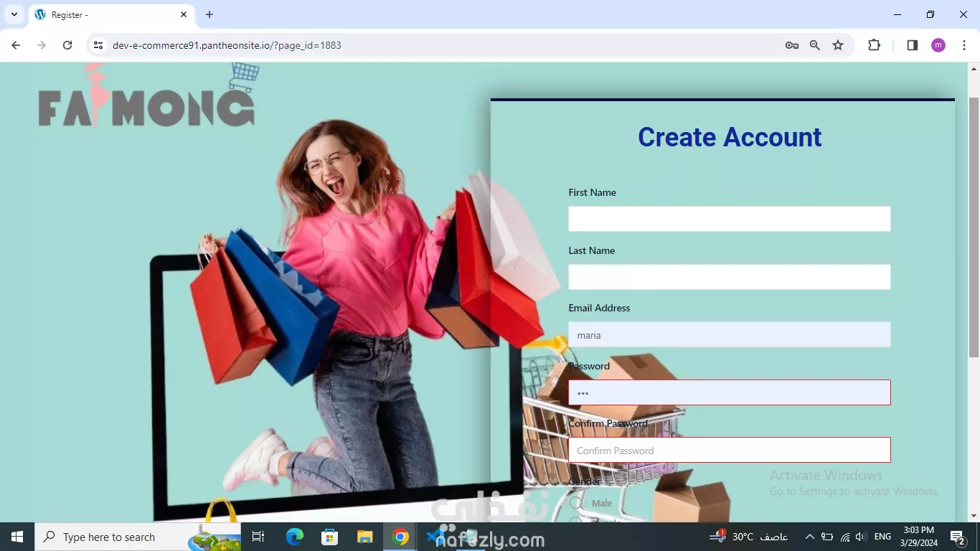Open the zoom magnifier icon
The width and height of the screenshot is (980, 551).
pyautogui.click(x=815, y=45)
